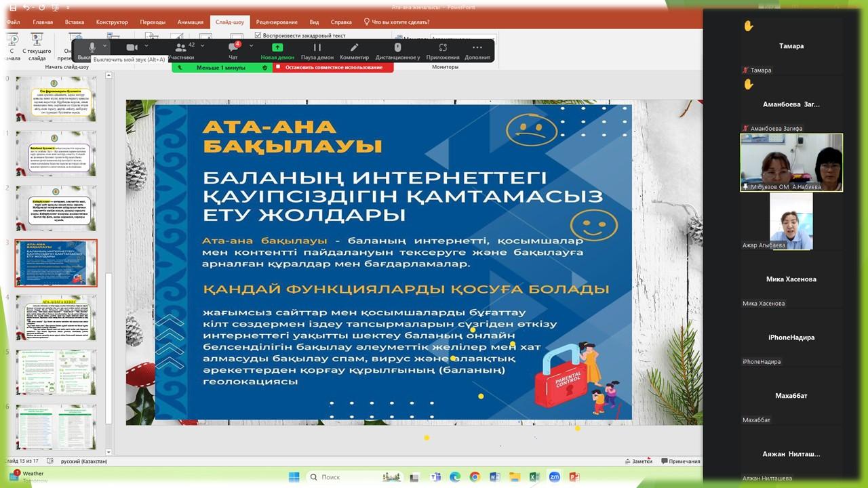Open the annotation pencil tool
Image resolution: width=868 pixels, height=488 pixels.
(x=354, y=48)
